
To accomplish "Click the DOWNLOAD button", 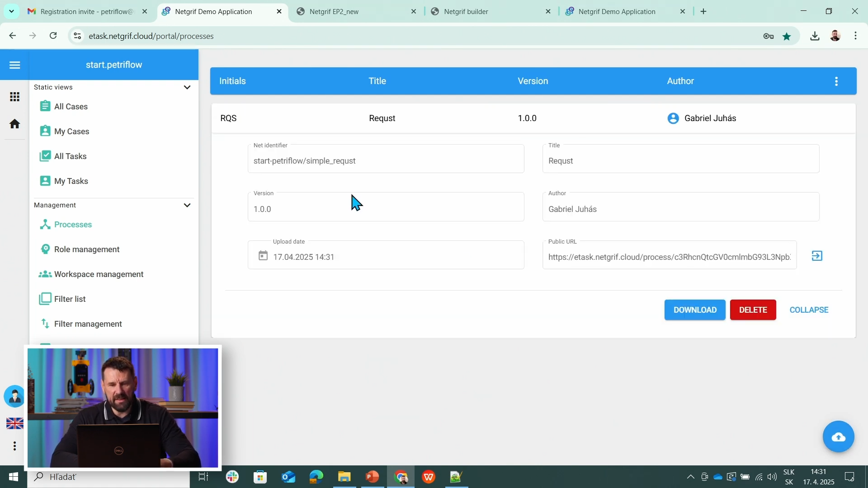I will pyautogui.click(x=695, y=310).
